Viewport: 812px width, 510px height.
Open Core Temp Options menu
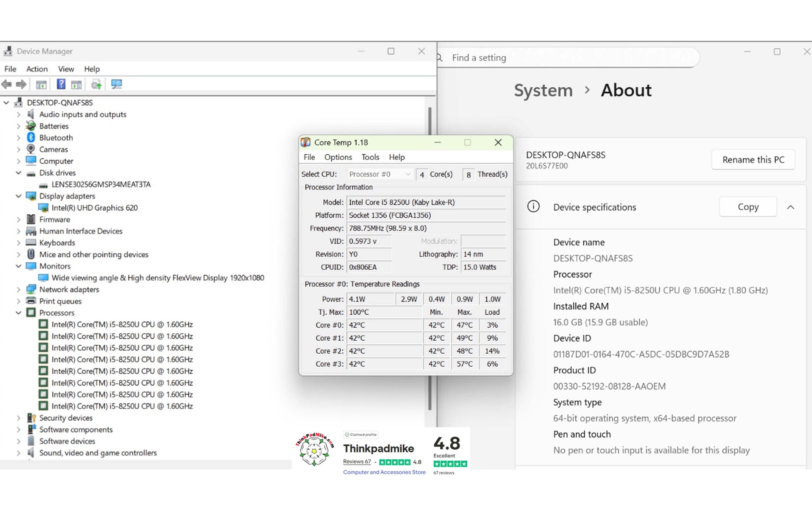[338, 157]
